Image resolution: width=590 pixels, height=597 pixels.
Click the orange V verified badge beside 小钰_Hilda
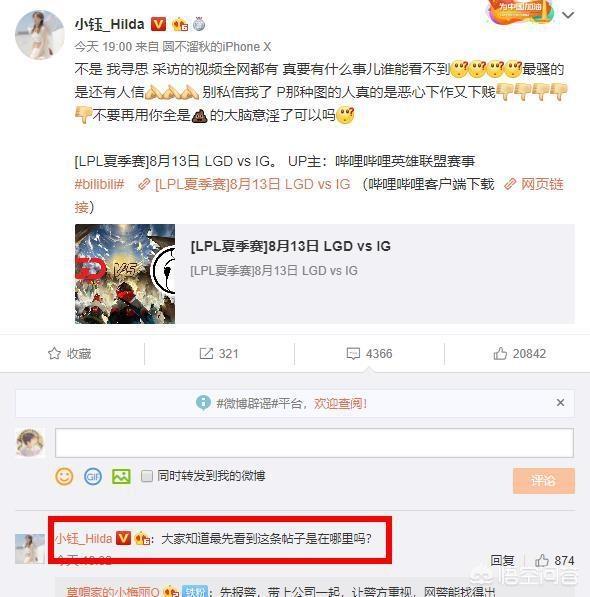click(x=158, y=24)
